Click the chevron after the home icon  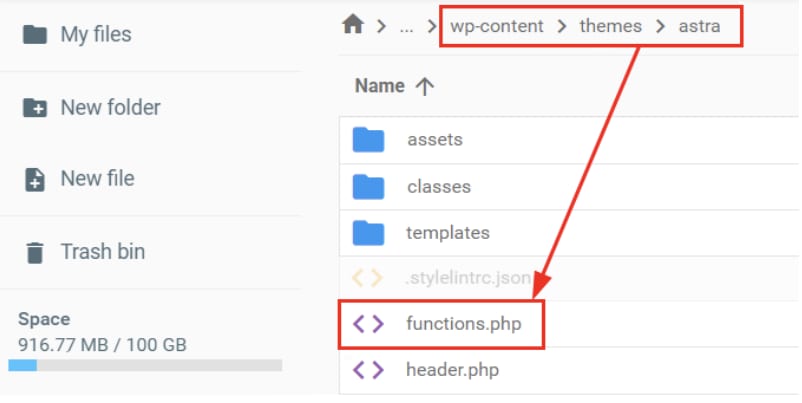click(x=381, y=26)
